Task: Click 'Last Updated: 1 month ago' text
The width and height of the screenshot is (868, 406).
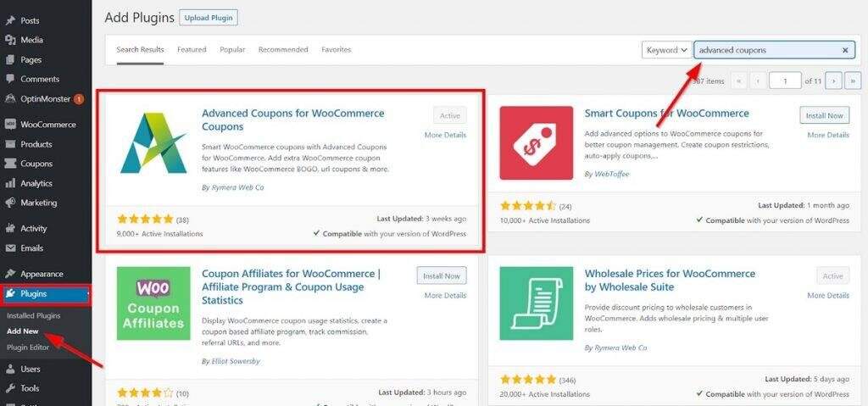Action: (804, 205)
